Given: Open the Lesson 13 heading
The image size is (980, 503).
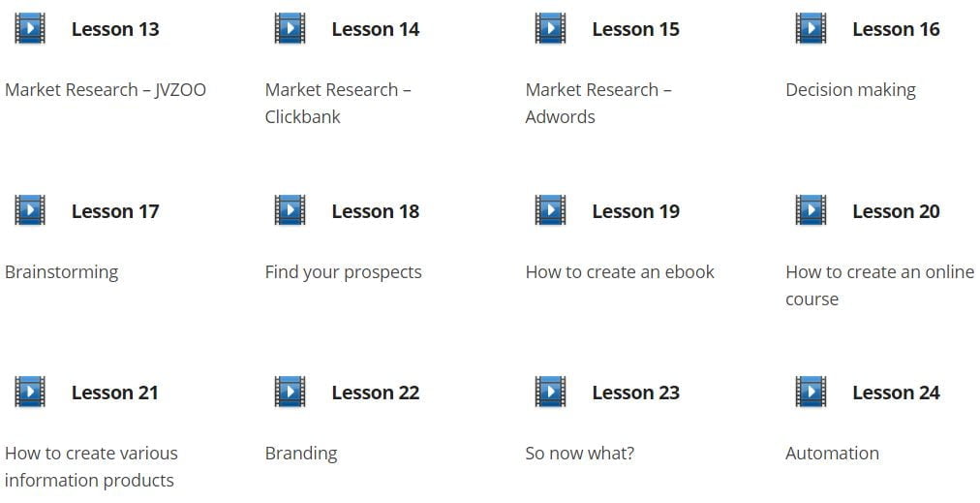Looking at the screenshot, I should click(115, 29).
